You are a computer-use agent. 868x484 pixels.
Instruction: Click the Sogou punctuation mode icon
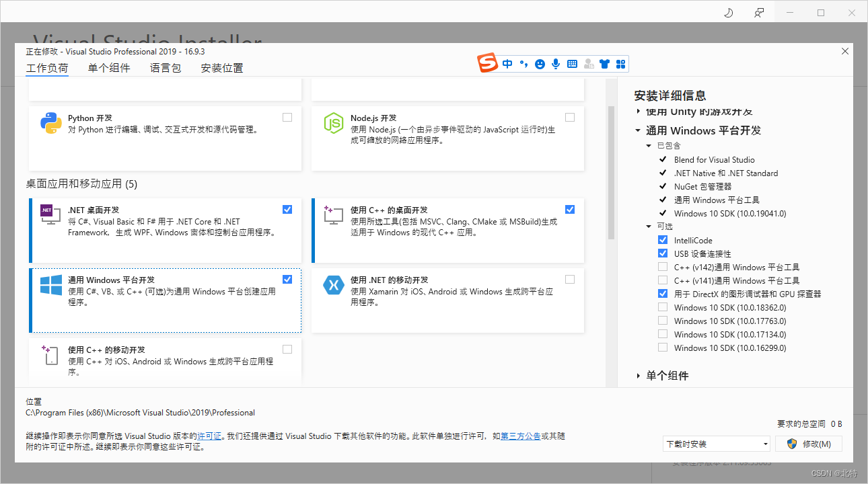[x=523, y=64]
